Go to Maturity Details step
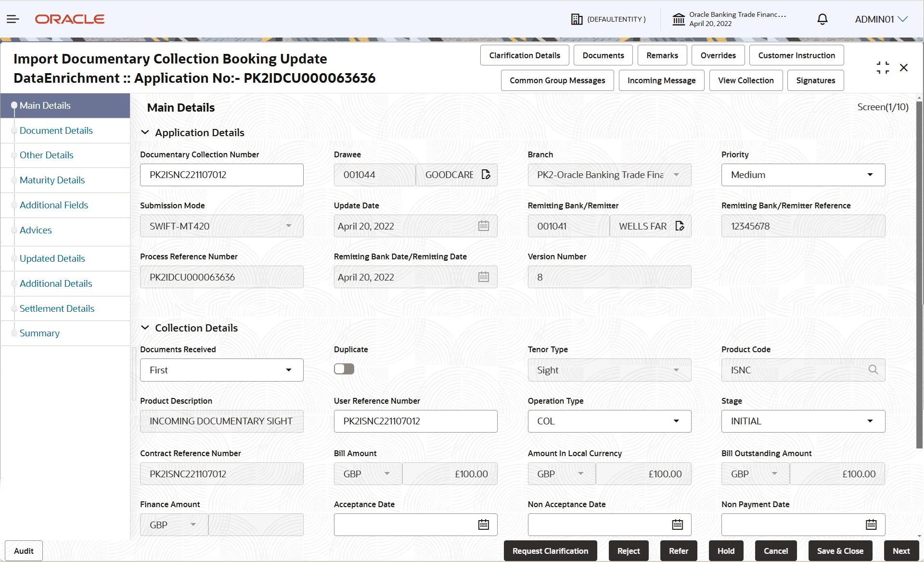The height and width of the screenshot is (562, 924). coord(52,180)
